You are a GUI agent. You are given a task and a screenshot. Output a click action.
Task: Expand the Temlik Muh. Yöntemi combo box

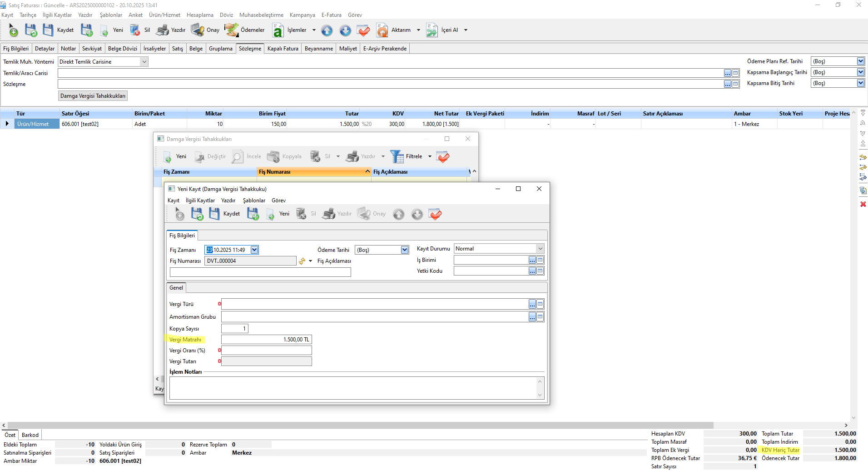144,62
